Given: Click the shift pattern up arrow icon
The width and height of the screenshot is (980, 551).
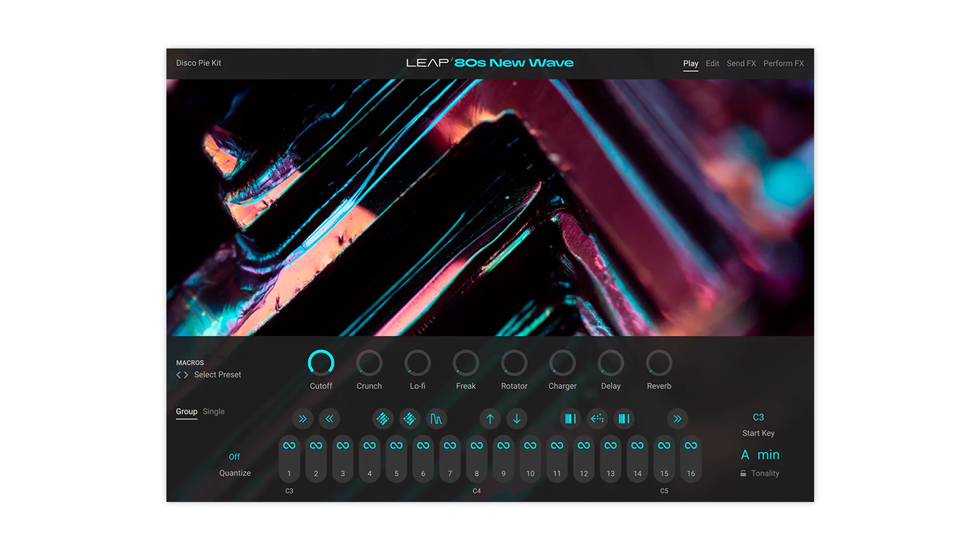Looking at the screenshot, I should 489,418.
